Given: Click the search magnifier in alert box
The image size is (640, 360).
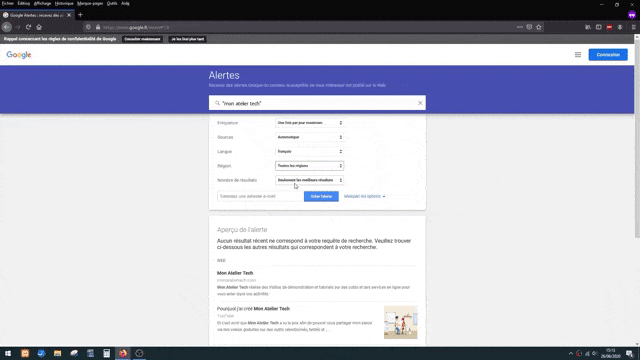Looking at the screenshot, I should tap(218, 103).
